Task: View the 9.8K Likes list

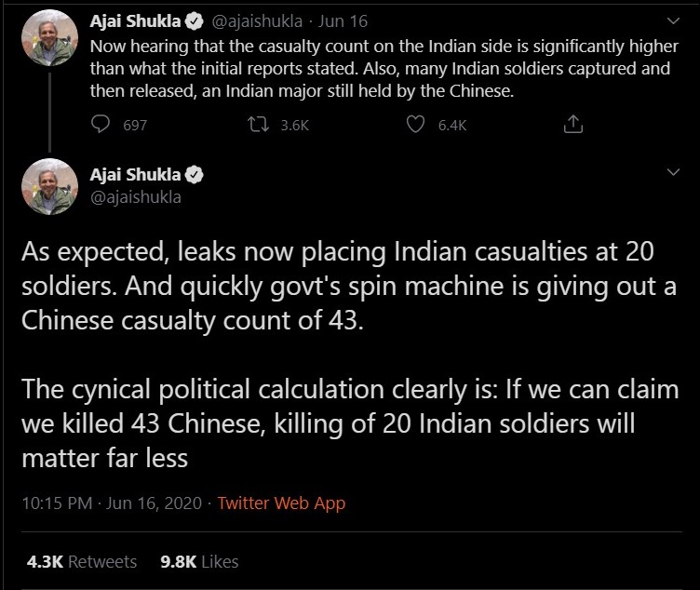Action: pyautogui.click(x=199, y=561)
